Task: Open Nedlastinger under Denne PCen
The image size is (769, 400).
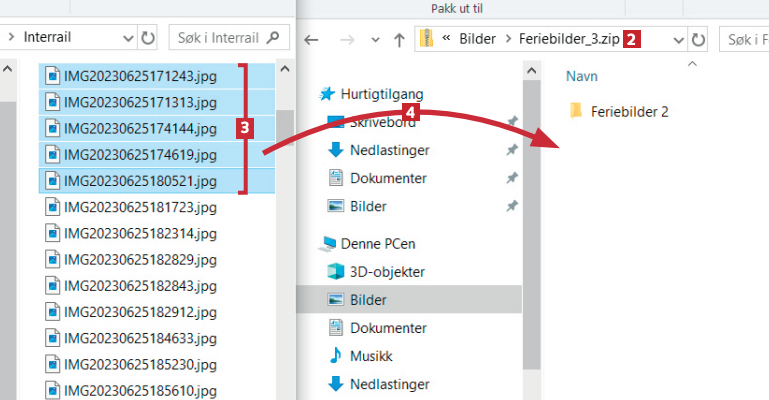Action: pyautogui.click(x=389, y=384)
